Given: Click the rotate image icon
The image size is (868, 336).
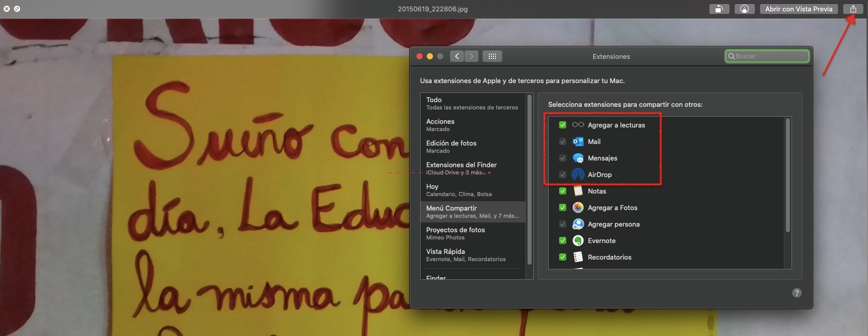Looking at the screenshot, I should [x=719, y=9].
